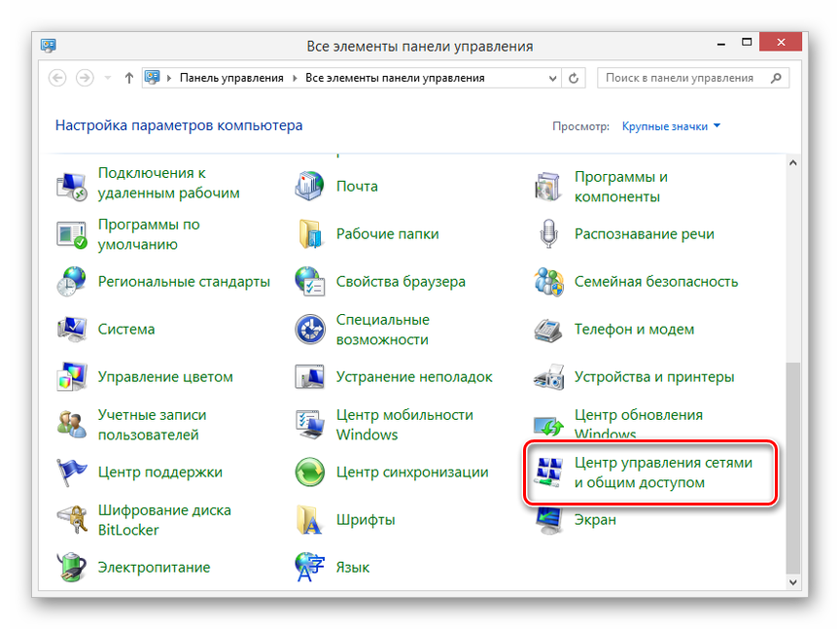
Task: Open the Управление цветом icon
Action: pos(71,376)
